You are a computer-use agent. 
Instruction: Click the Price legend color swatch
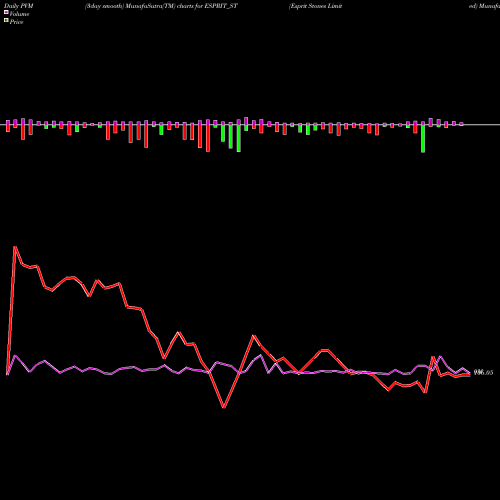click(x=6, y=21)
